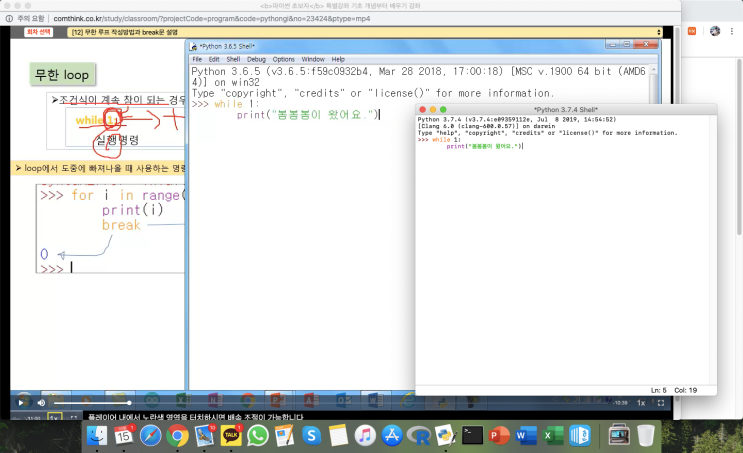The width and height of the screenshot is (743, 453).
Task: Open Debug menu in Python 3.6.5 Shell
Action: [256, 59]
